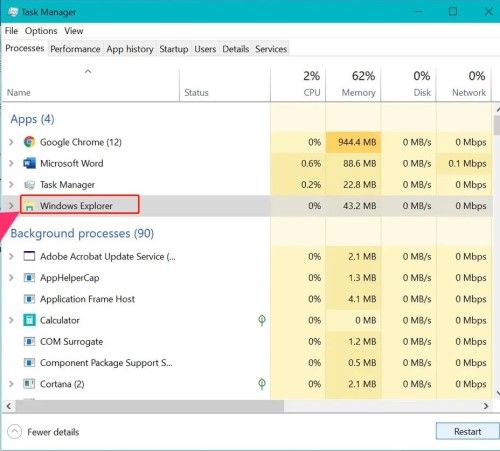Click the Cortana process icon
Viewport: 500px width, 451px height.
pyautogui.click(x=29, y=384)
